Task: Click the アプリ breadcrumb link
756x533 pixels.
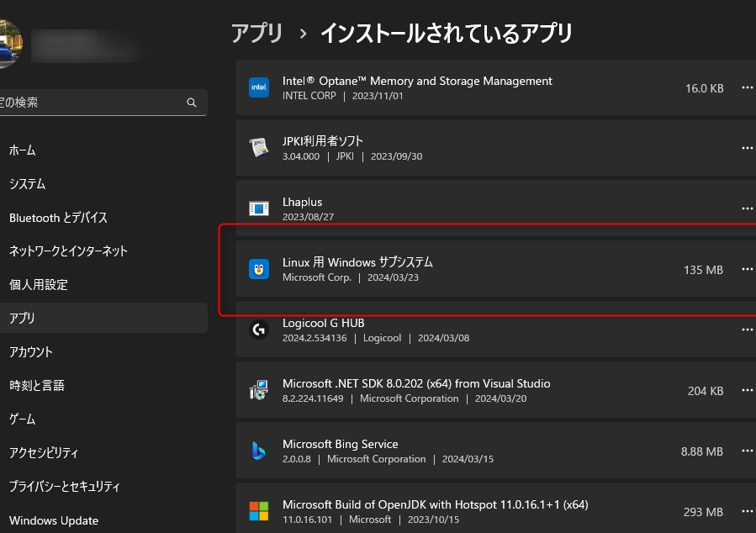Action: [x=256, y=34]
